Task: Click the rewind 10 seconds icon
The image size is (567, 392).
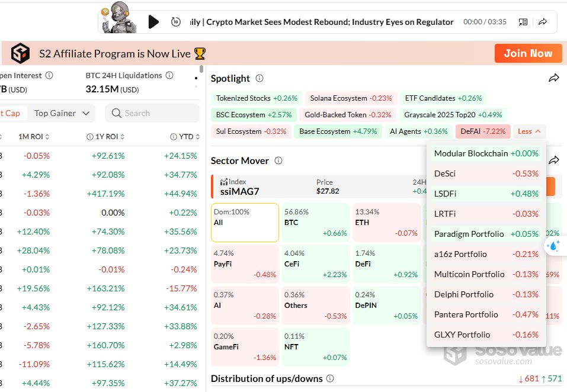Action: pos(175,22)
